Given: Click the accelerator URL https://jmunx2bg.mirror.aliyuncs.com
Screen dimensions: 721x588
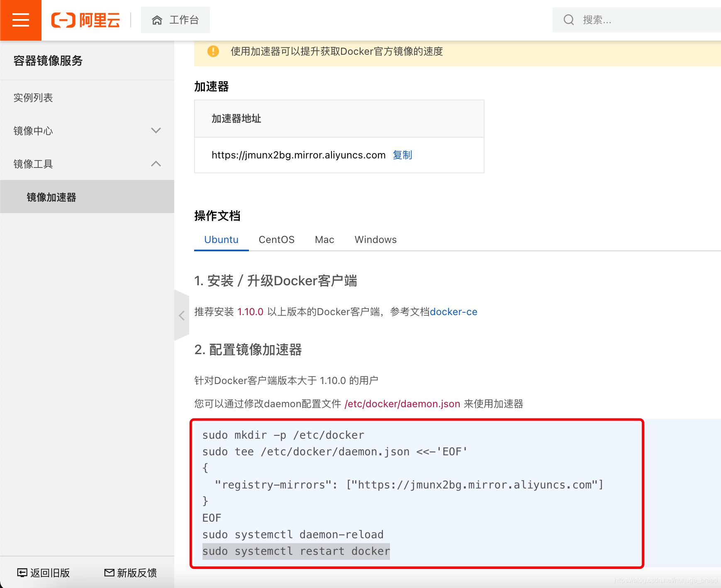Looking at the screenshot, I should pyautogui.click(x=299, y=155).
